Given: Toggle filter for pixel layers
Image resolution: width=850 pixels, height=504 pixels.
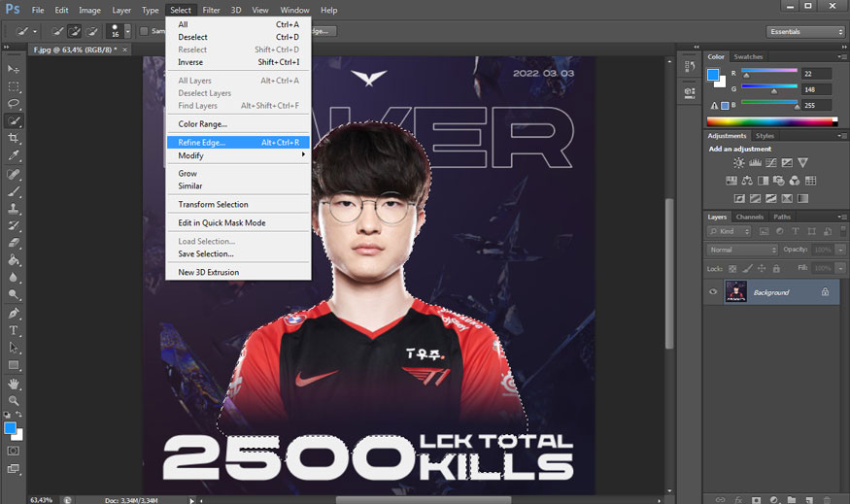Looking at the screenshot, I should tap(764, 231).
